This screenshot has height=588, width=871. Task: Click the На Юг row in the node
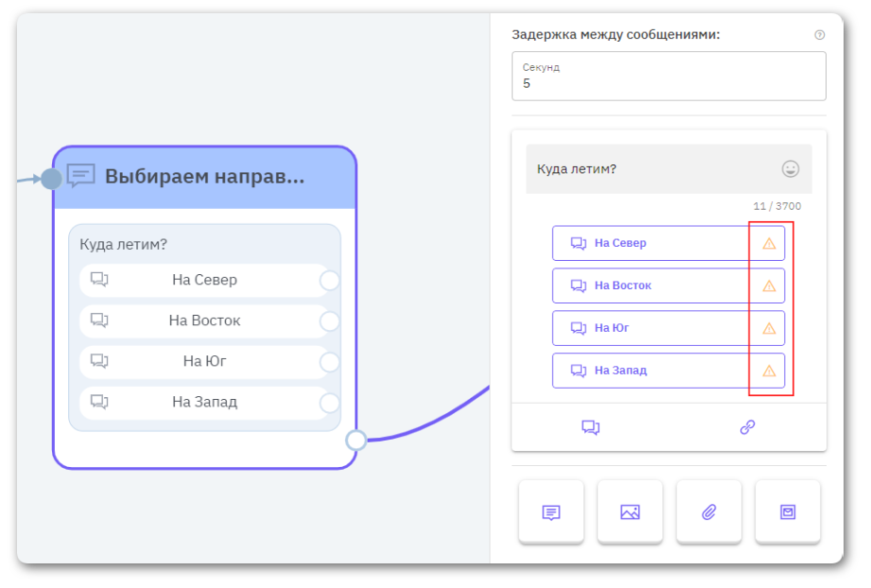[x=204, y=361]
